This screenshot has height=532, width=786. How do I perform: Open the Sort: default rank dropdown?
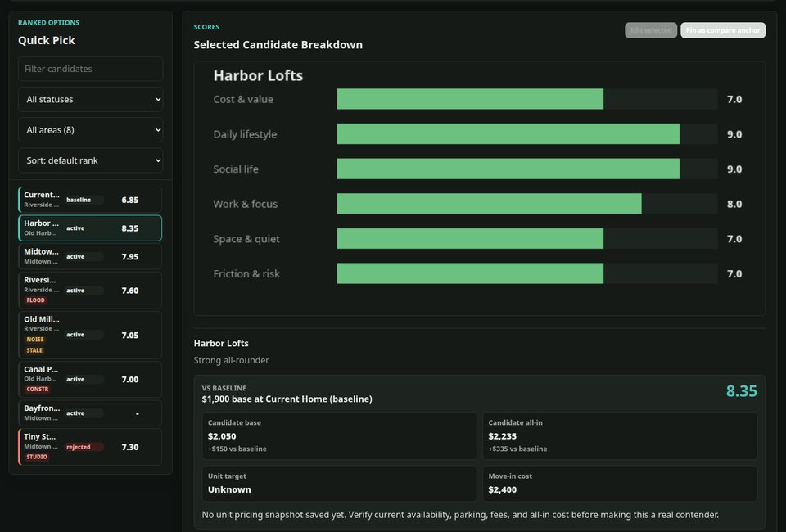[x=90, y=160]
